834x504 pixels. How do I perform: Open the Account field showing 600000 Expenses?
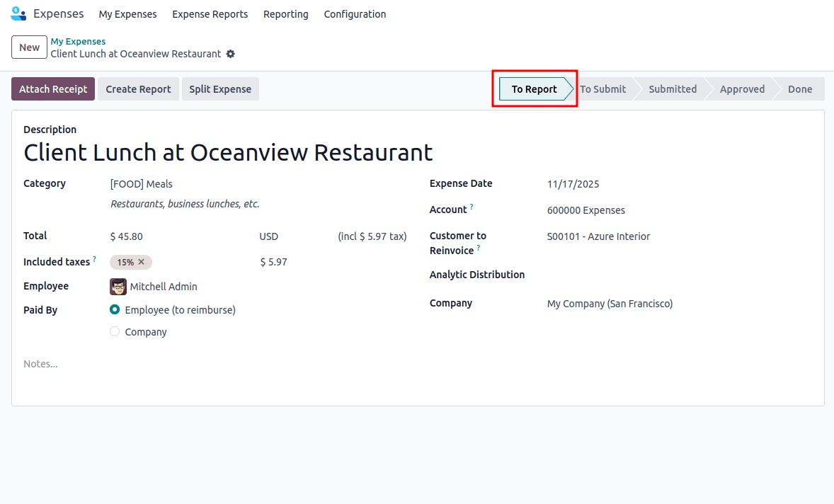click(x=585, y=210)
